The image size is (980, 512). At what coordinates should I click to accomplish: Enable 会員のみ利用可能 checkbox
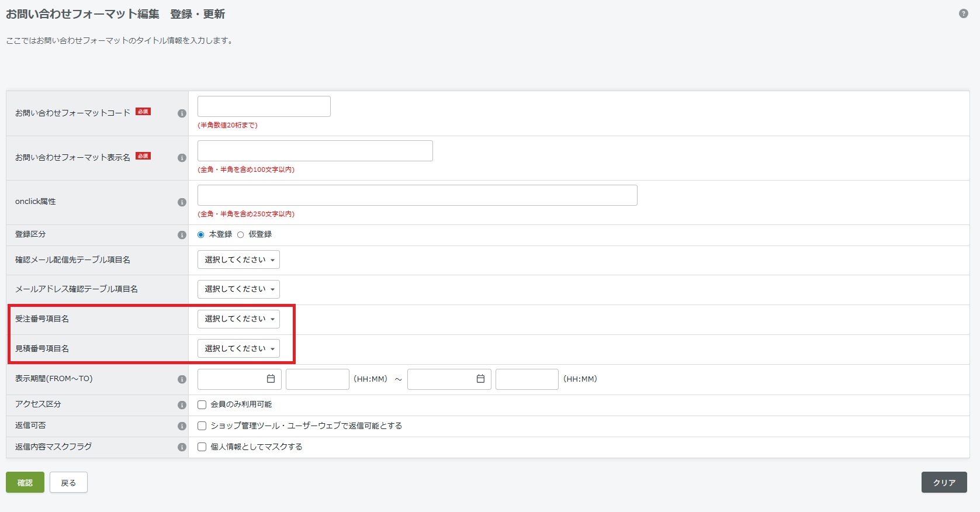(202, 404)
